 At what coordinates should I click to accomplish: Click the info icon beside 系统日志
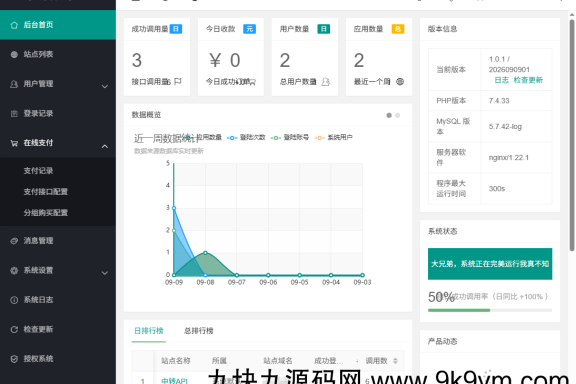pyautogui.click(x=14, y=300)
